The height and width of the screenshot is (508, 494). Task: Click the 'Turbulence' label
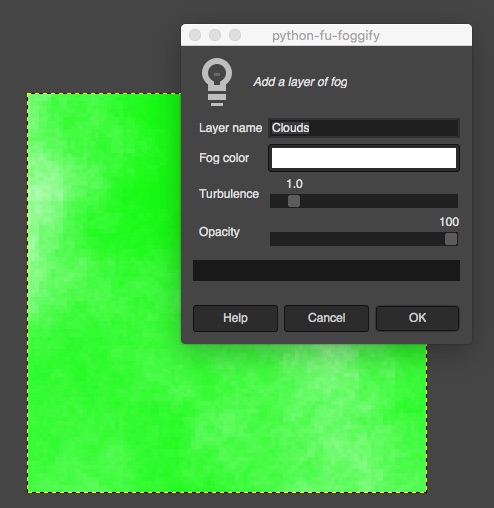pyautogui.click(x=229, y=194)
